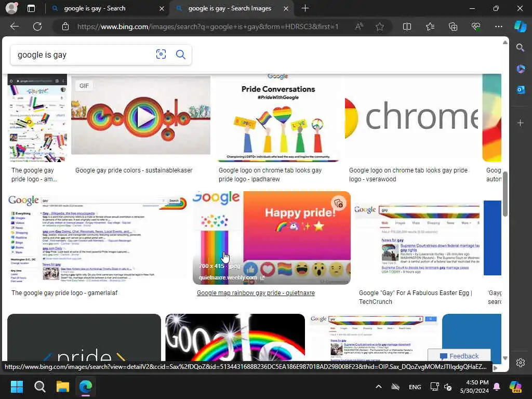Viewport: 532px width, 399px height.
Task: Open split screen view
Action: [407, 26]
